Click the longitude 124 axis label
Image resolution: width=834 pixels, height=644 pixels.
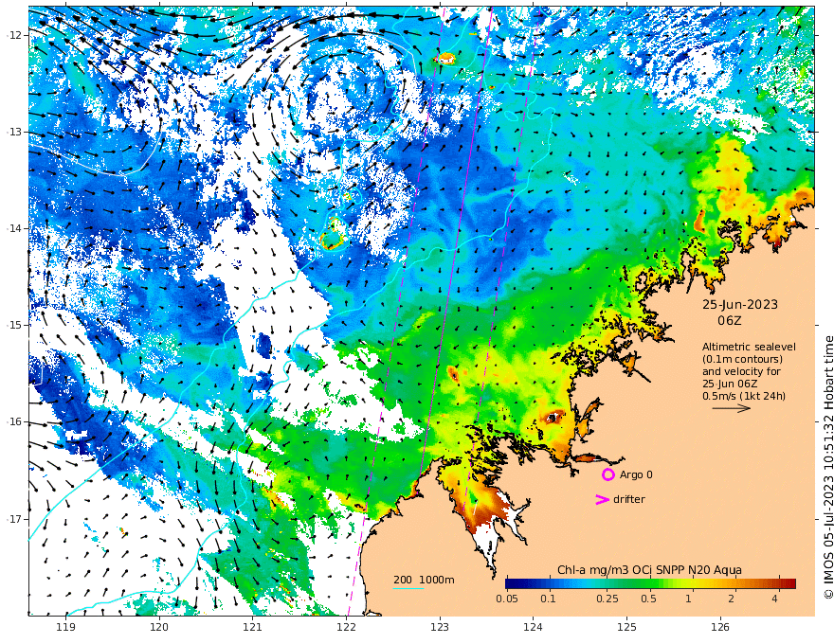point(533,627)
